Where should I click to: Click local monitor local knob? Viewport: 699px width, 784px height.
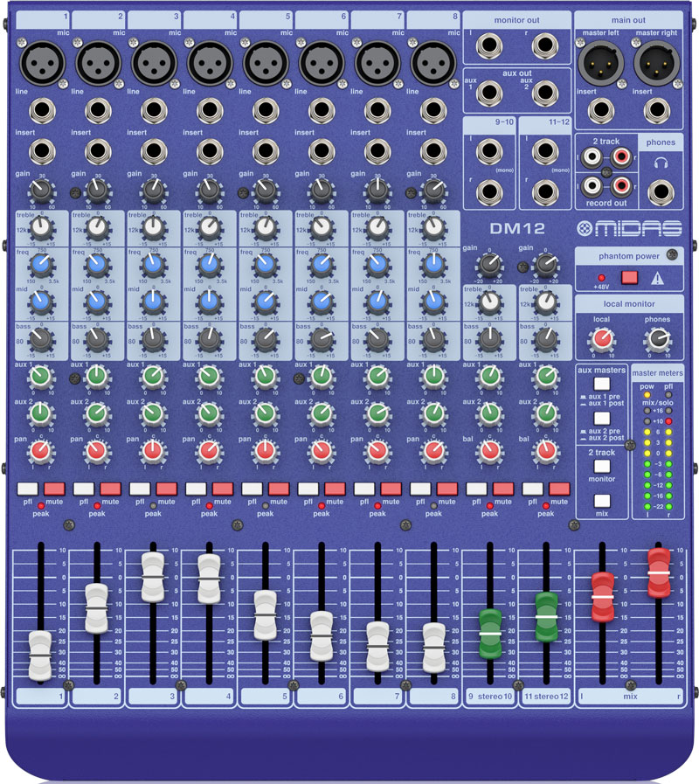pos(603,339)
